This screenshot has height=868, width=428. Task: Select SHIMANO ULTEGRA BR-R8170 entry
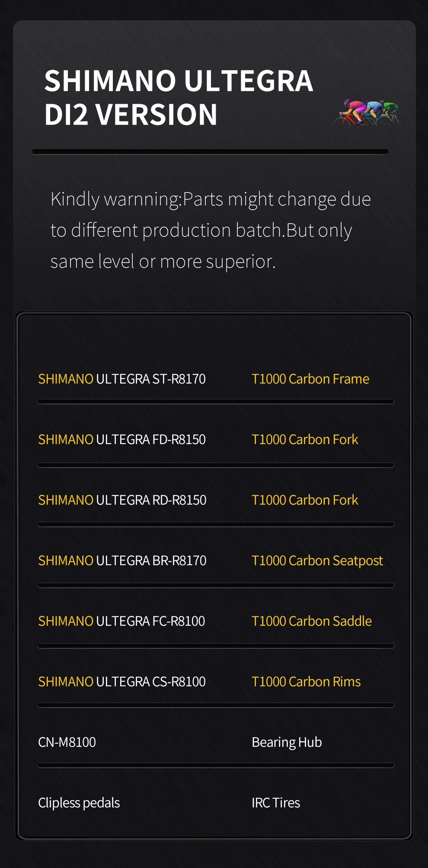click(122, 561)
